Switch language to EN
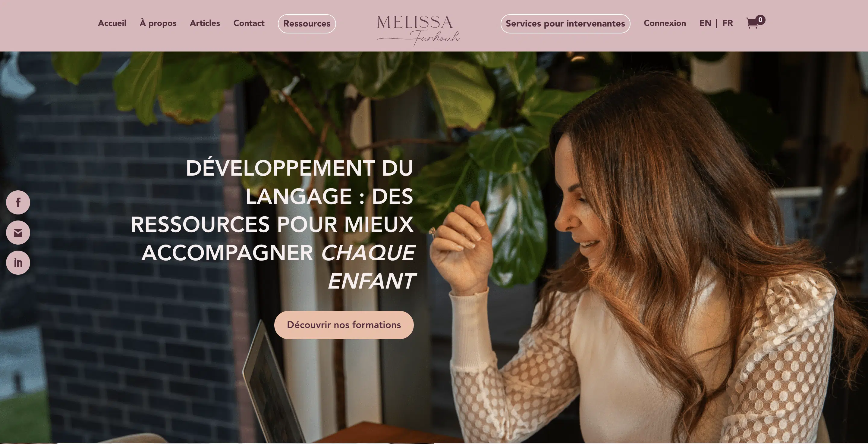Screen dimensions: 868x444 click(x=705, y=23)
